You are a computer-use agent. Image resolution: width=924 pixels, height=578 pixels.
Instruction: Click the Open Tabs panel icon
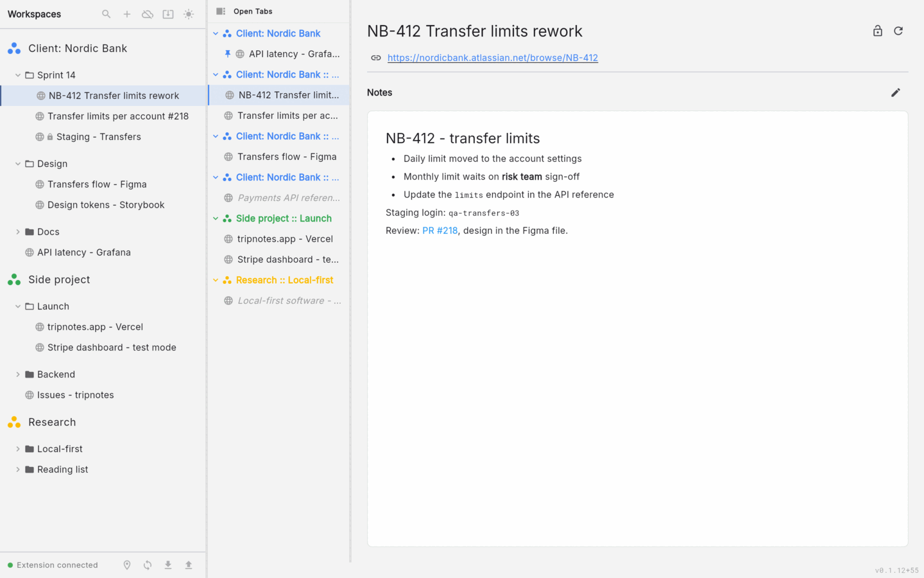click(x=221, y=11)
